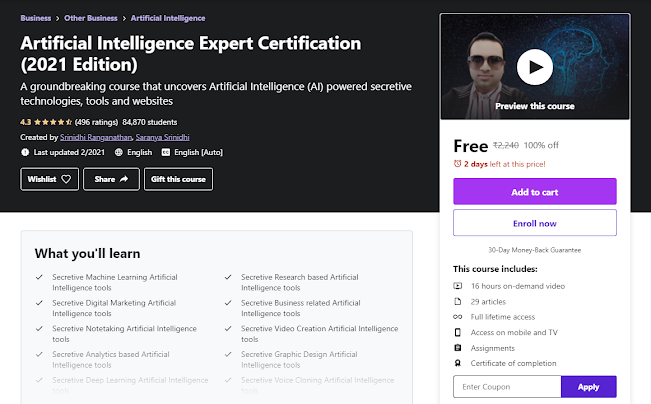The image size is (651, 404).
Task: Click checkmark beside Secretive Machine Learning tools
Action: click(x=39, y=277)
